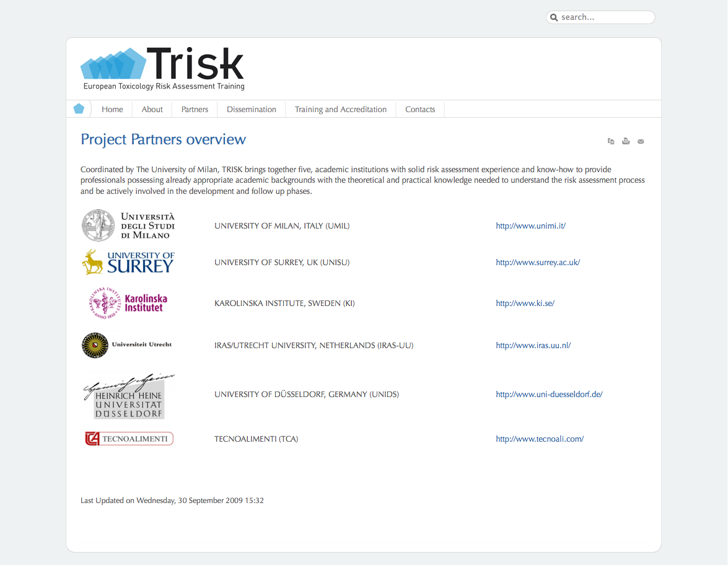Follow the www.ki.se link
Image resolution: width=728 pixels, height=565 pixels.
pos(525,304)
